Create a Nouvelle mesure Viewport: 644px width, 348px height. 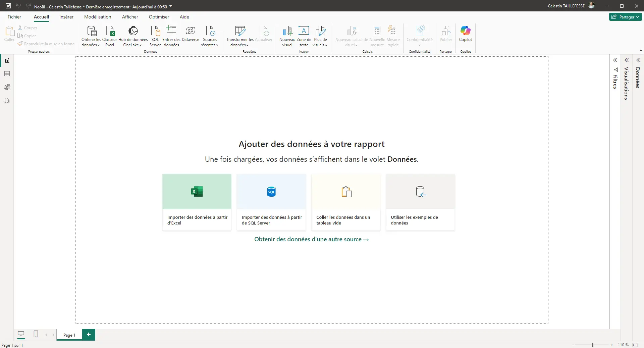[377, 36]
